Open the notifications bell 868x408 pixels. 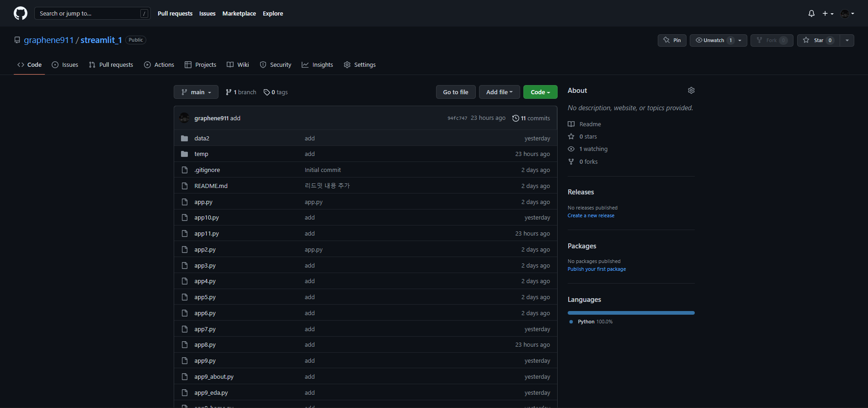pos(811,14)
